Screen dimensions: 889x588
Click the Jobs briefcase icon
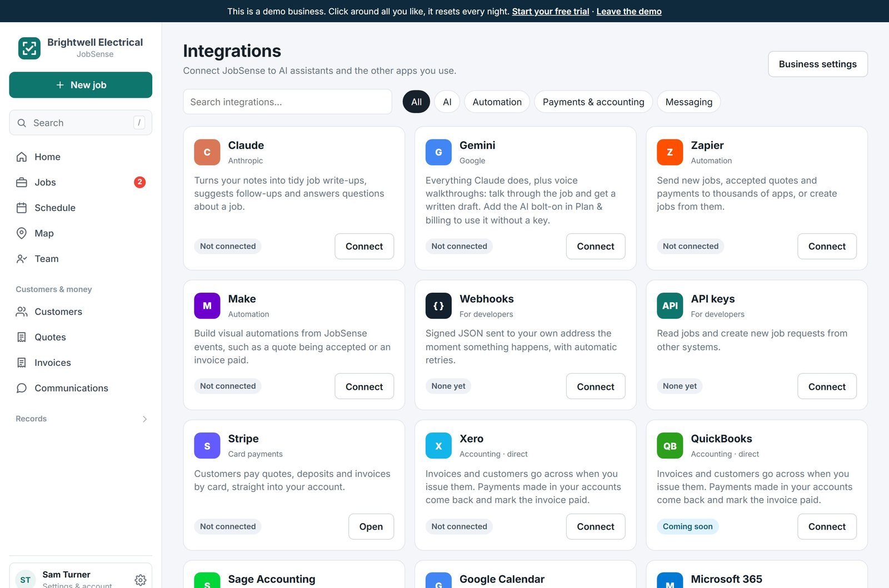[22, 183]
